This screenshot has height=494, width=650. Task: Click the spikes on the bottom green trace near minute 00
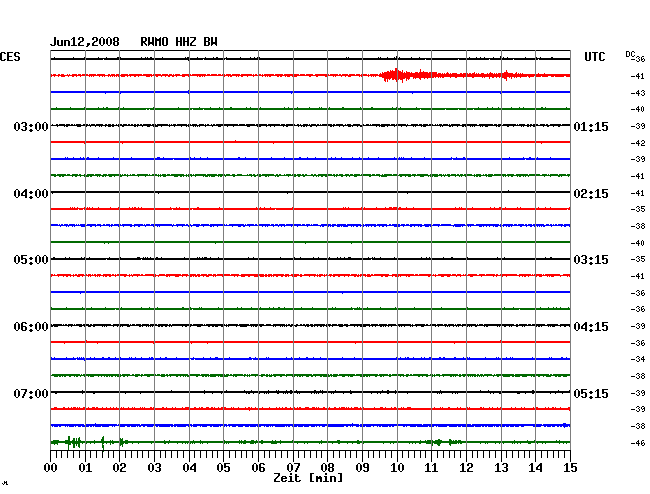(73, 442)
